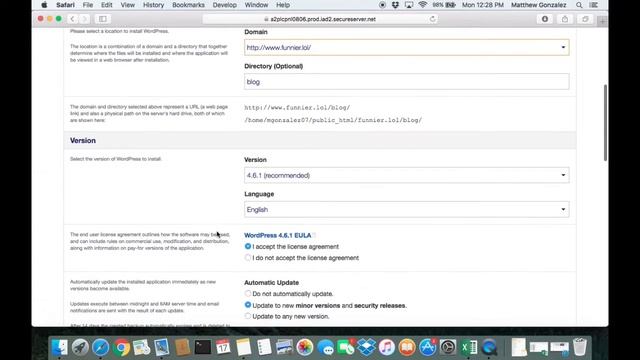Open the Trash in the Dock
This screenshot has width=640, height=360.
click(x=580, y=347)
